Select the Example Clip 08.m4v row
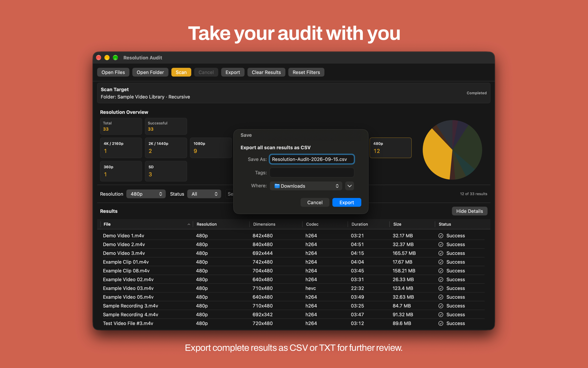Viewport: 588px width, 368px height. pyautogui.click(x=294, y=271)
